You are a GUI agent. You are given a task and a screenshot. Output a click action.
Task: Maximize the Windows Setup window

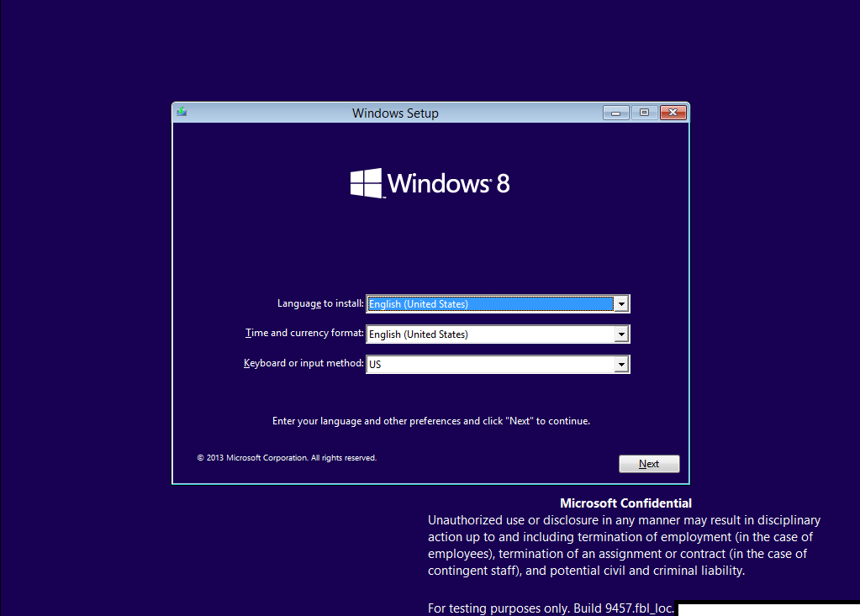click(x=645, y=113)
